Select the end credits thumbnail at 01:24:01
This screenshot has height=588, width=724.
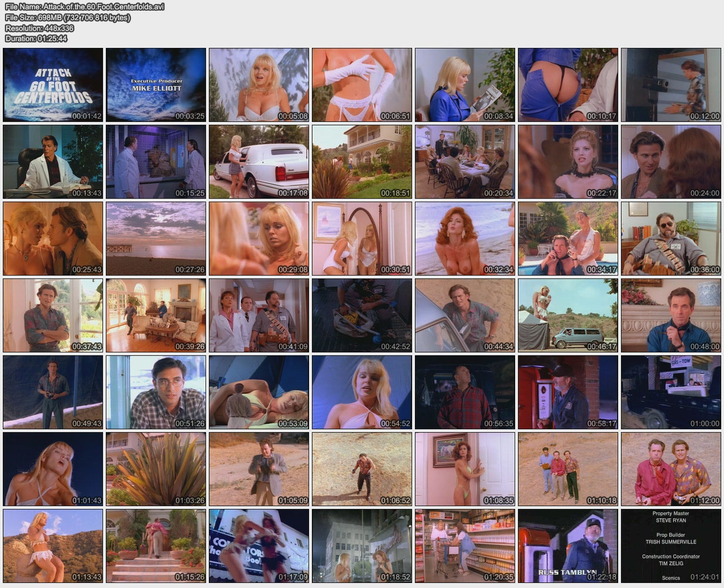tap(671, 546)
